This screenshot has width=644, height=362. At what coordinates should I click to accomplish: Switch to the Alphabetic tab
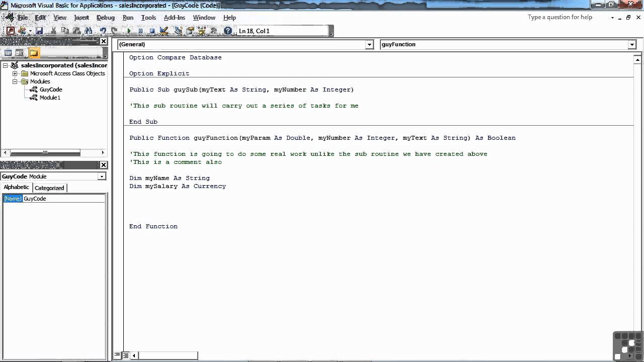(17, 187)
